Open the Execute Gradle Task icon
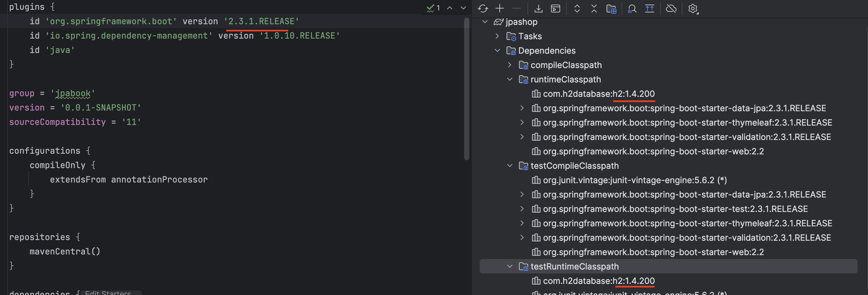 pos(556,9)
